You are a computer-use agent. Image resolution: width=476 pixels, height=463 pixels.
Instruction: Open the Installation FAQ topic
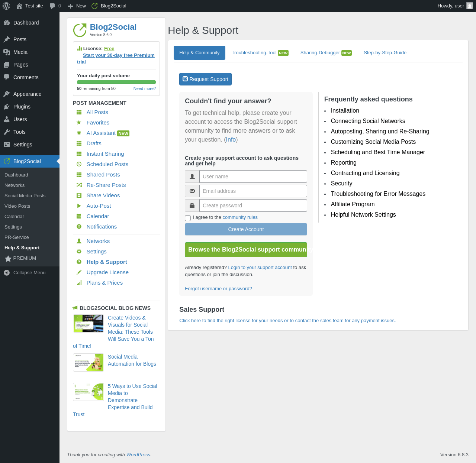tap(345, 111)
